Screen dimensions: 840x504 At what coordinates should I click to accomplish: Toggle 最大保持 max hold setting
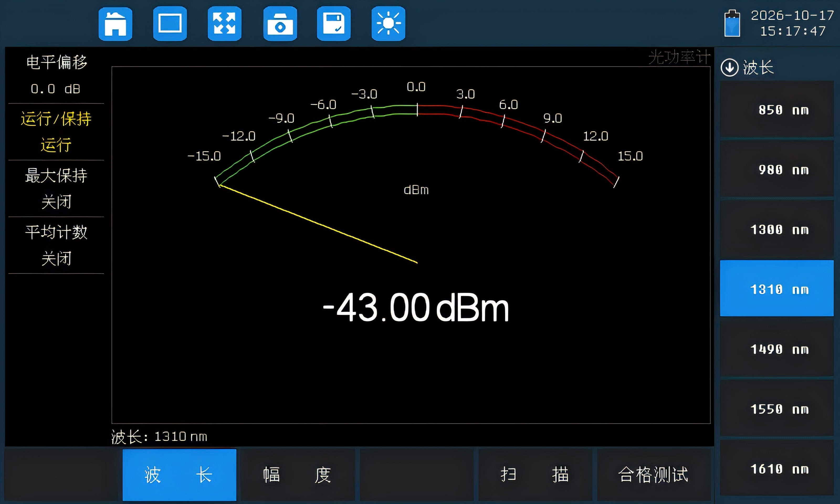coord(56,188)
